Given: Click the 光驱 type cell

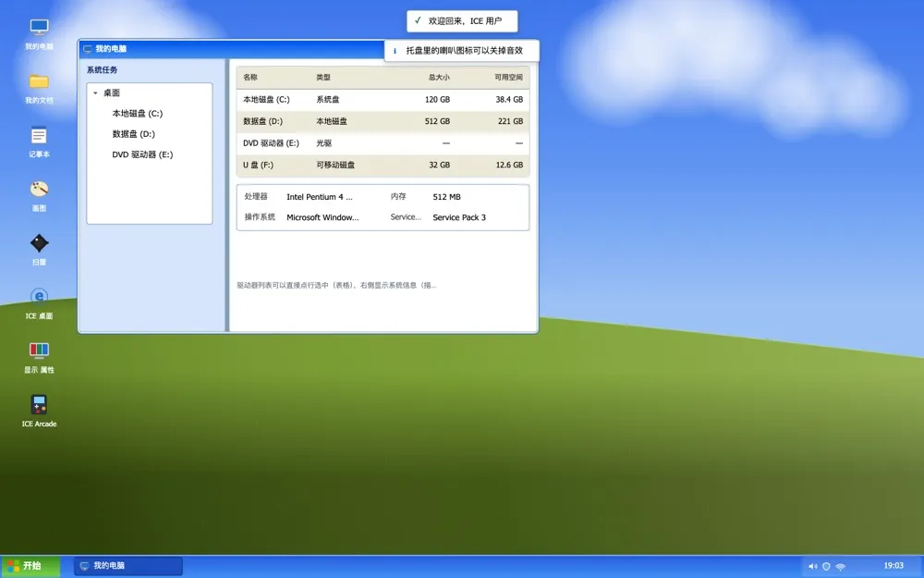Looking at the screenshot, I should [x=323, y=143].
